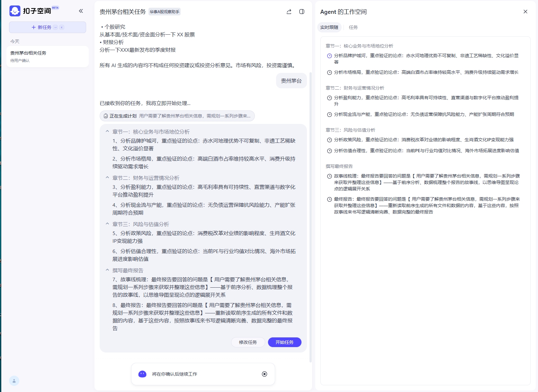Collapse the left sidebar with double-chevron icon
The width and height of the screenshot is (538, 392).
(81, 11)
